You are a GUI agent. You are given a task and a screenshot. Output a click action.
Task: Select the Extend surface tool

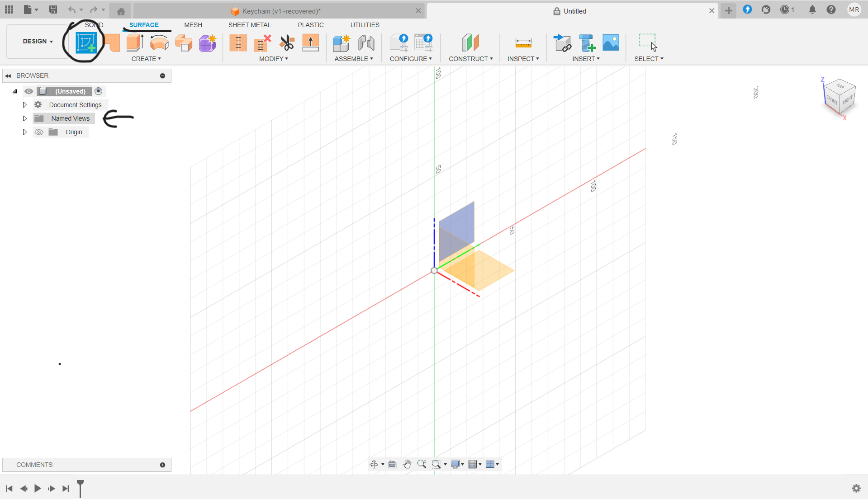[x=311, y=43]
